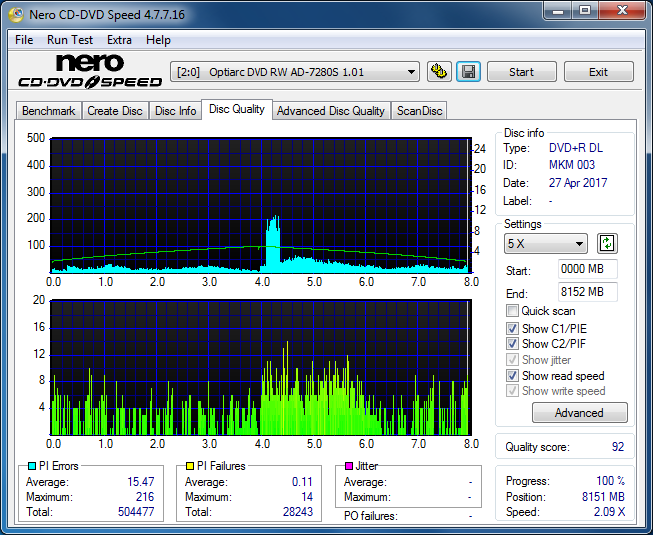Switch to the Benchmark tab

pyautogui.click(x=49, y=111)
